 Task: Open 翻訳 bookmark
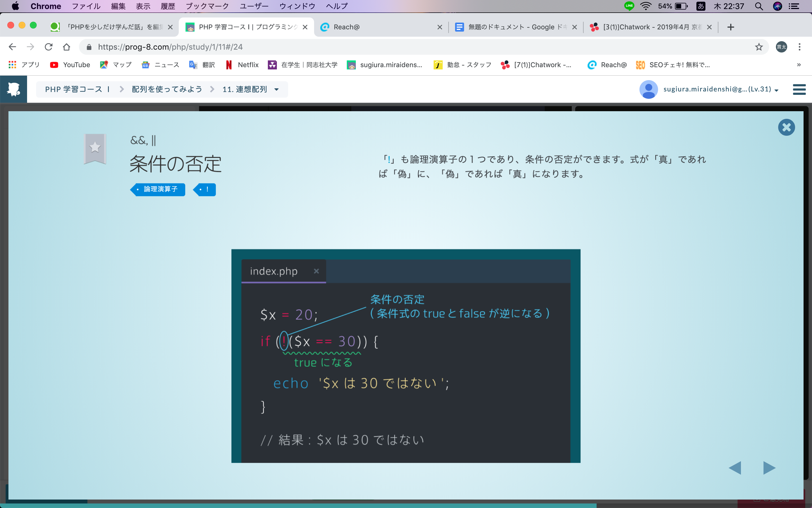pos(202,65)
